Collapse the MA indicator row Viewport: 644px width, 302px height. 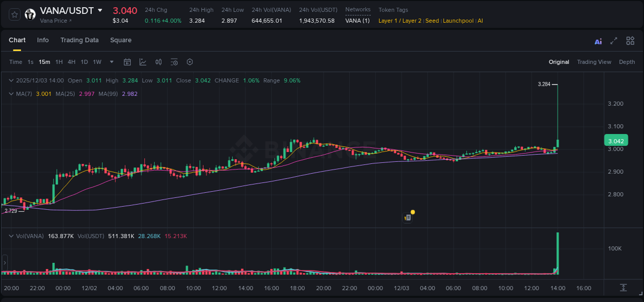(11, 94)
